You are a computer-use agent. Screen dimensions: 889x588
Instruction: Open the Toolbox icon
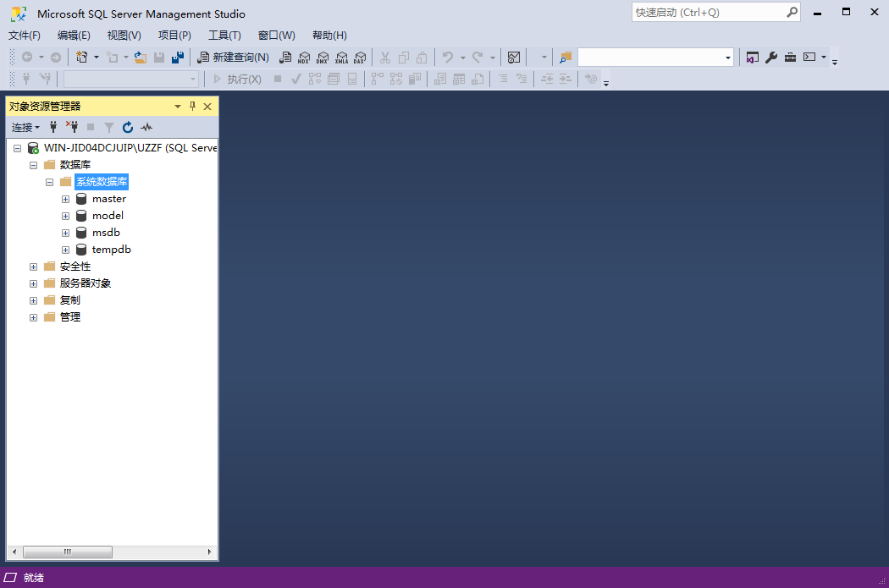click(x=790, y=58)
